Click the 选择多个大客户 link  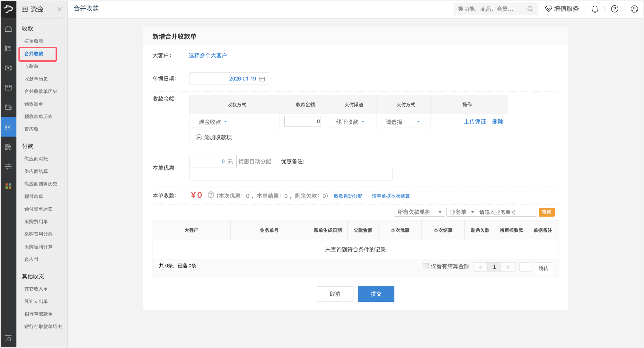coord(208,55)
